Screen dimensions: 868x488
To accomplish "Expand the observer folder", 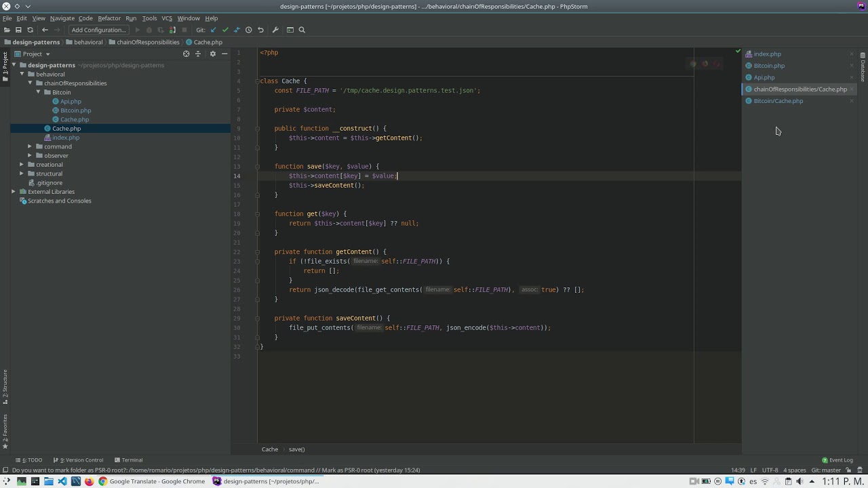I will (x=30, y=155).
